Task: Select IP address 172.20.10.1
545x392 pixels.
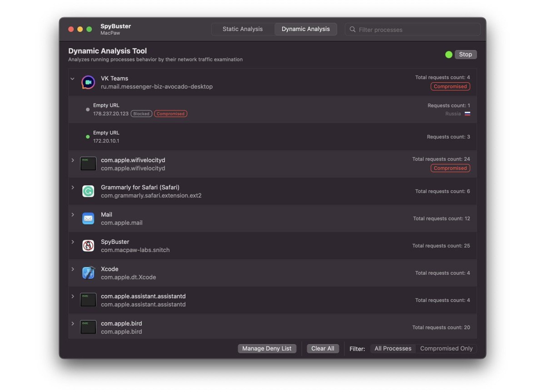Action: tap(106, 141)
